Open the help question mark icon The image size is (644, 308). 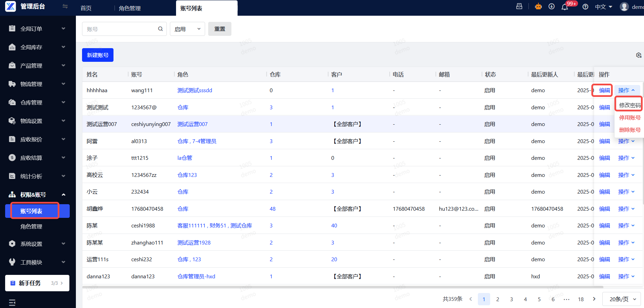(x=585, y=7)
